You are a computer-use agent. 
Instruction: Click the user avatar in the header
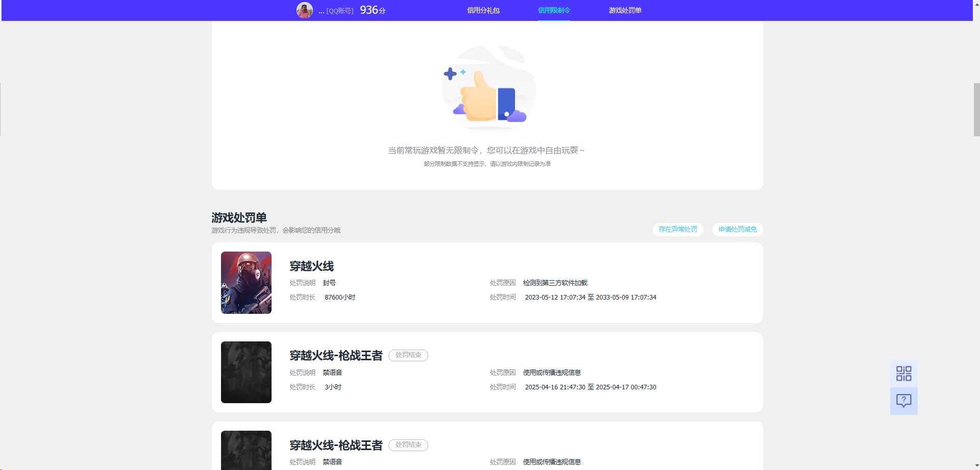tap(305, 10)
